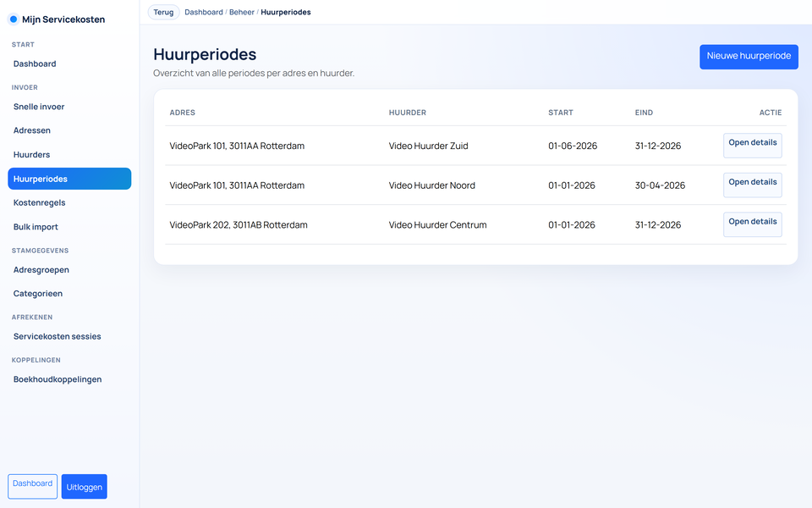Click the Dashboard breadcrumb link

coord(204,13)
